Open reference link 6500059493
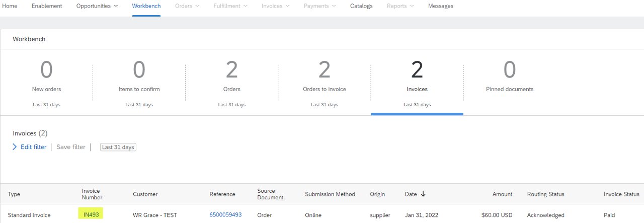Screen dimensions: 644x223 tap(225, 215)
